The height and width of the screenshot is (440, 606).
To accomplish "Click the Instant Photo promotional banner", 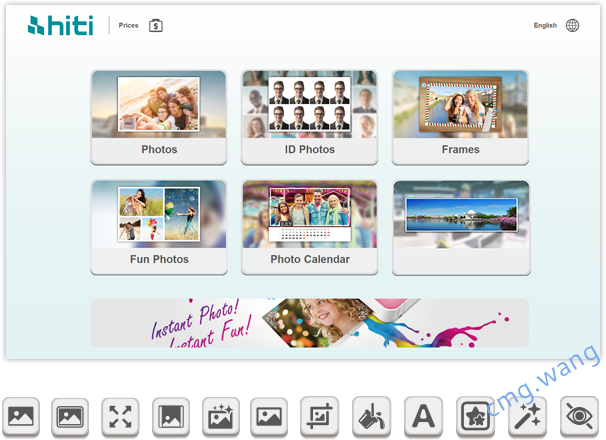I will pyautogui.click(x=309, y=322).
